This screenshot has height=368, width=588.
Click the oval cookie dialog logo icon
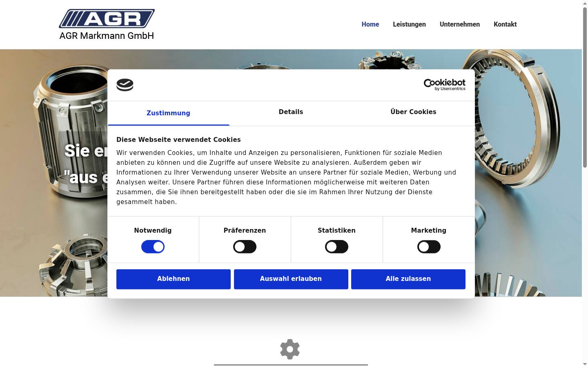coord(125,85)
